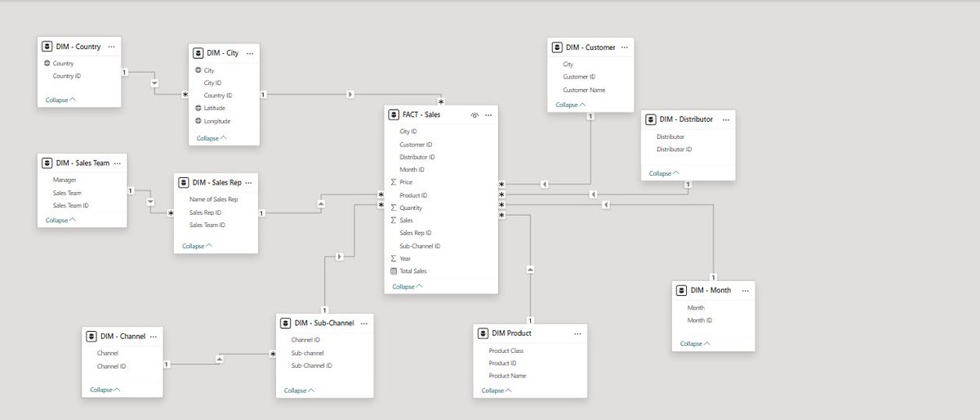
Task: Click the FACT - Sales table icon
Action: (x=394, y=115)
